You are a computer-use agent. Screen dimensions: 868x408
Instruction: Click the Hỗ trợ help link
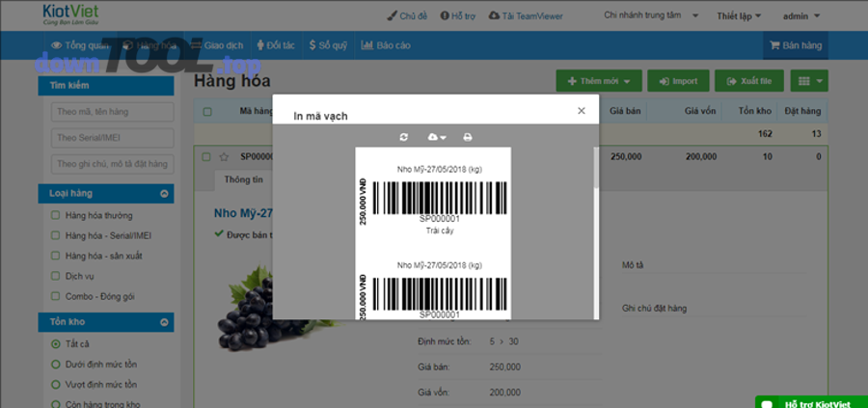[x=458, y=16]
